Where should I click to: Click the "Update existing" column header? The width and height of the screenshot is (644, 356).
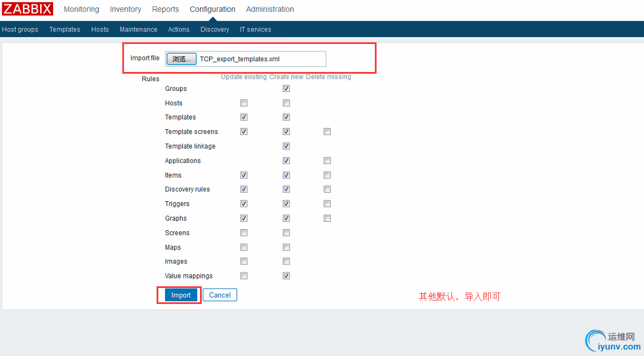click(244, 77)
